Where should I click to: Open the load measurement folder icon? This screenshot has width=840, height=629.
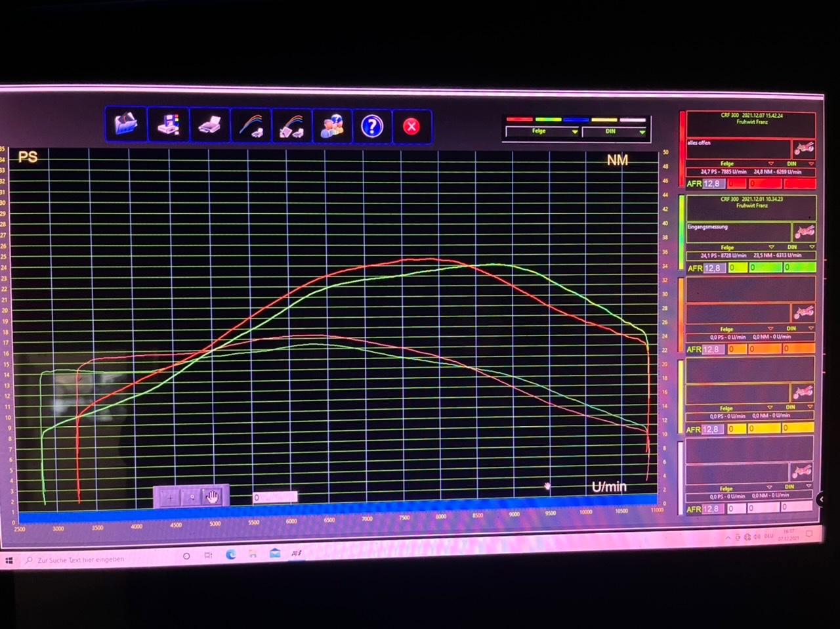[x=126, y=123]
